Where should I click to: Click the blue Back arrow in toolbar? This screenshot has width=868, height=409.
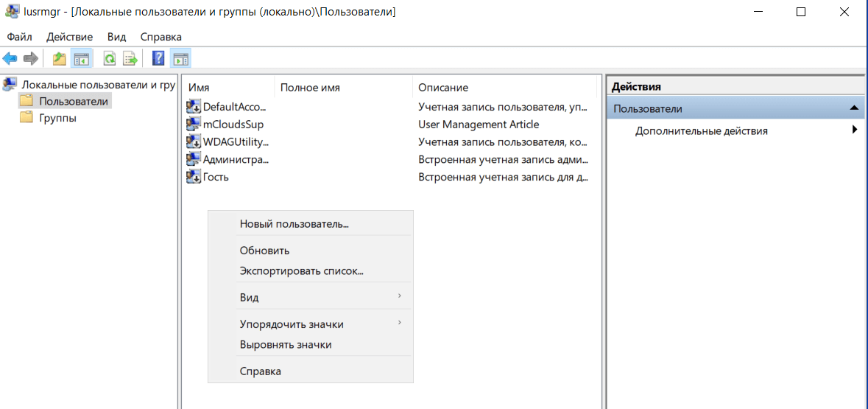click(10, 58)
